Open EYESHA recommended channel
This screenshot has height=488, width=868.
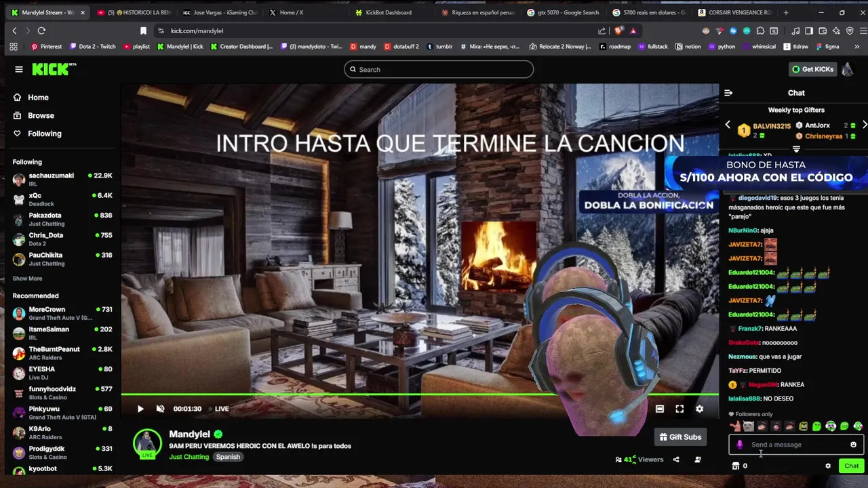tap(62, 373)
